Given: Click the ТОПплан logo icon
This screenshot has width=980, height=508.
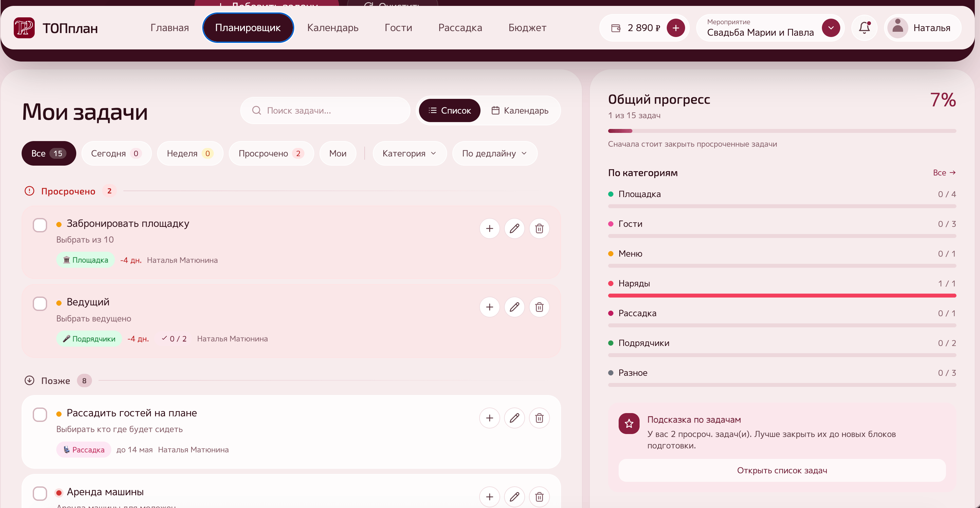Looking at the screenshot, I should (x=24, y=28).
